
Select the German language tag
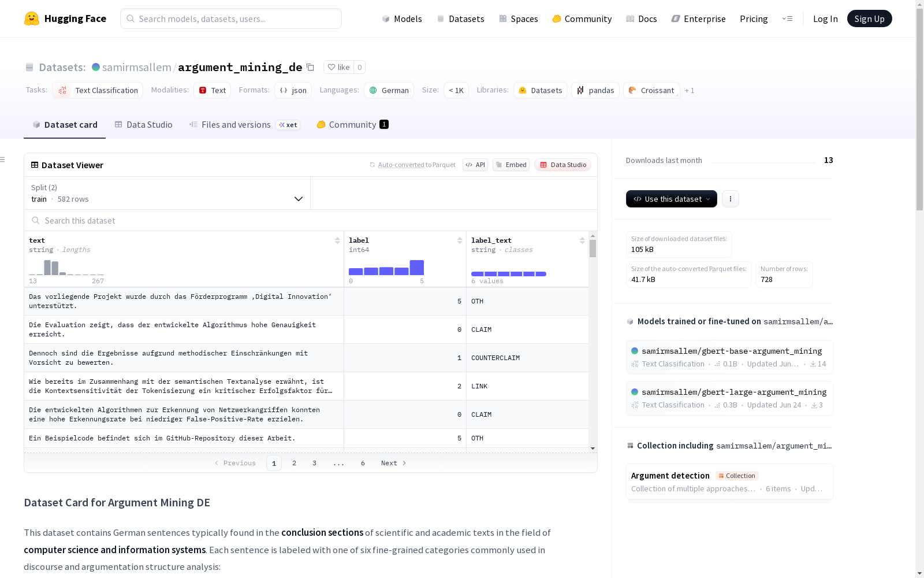click(389, 90)
